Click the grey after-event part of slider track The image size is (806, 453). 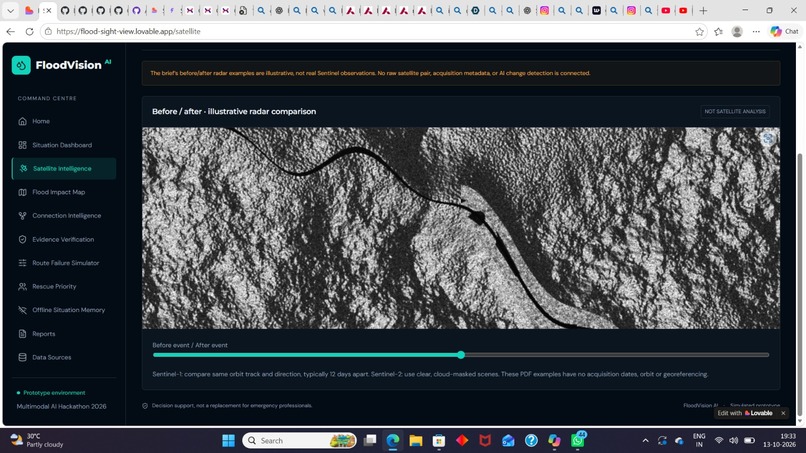[617, 355]
